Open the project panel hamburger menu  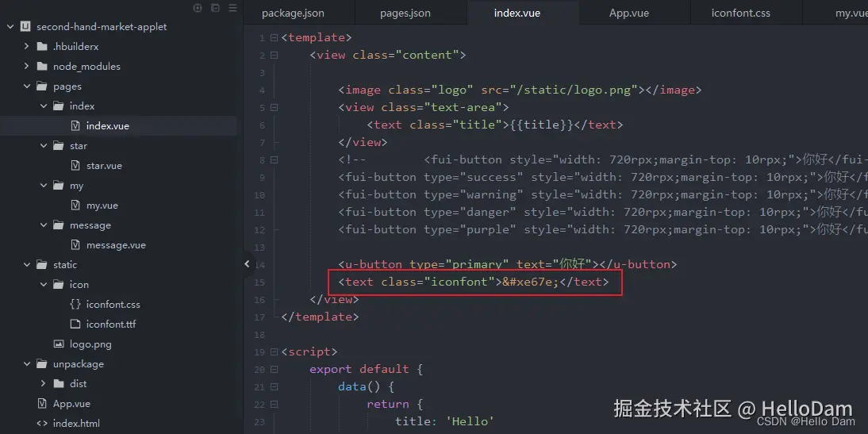[x=232, y=8]
